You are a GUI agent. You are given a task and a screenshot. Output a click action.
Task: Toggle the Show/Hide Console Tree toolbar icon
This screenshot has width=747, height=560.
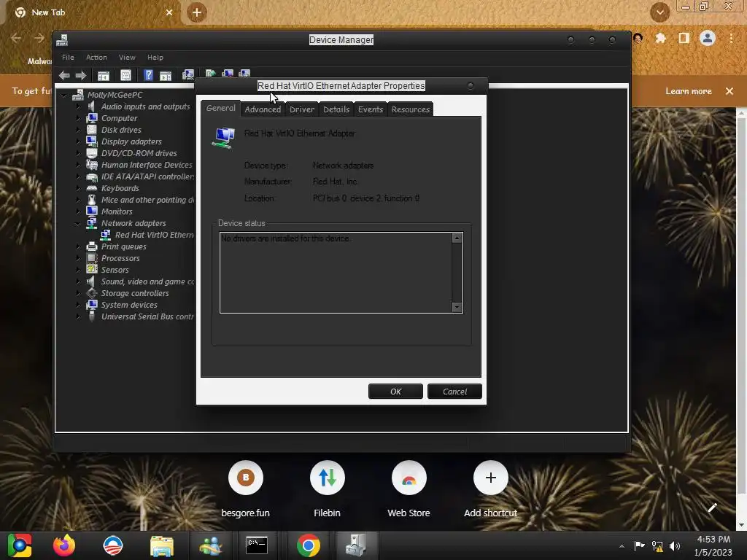(104, 75)
